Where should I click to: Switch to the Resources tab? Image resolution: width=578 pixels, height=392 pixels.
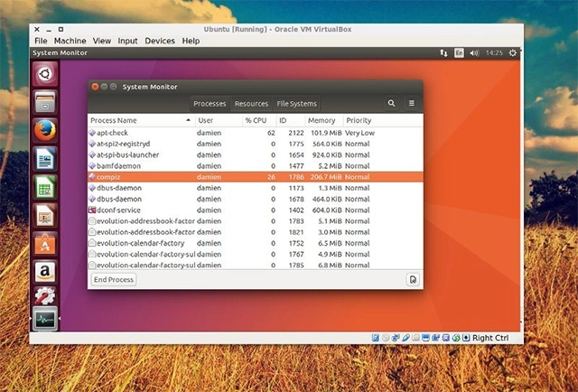[251, 104]
